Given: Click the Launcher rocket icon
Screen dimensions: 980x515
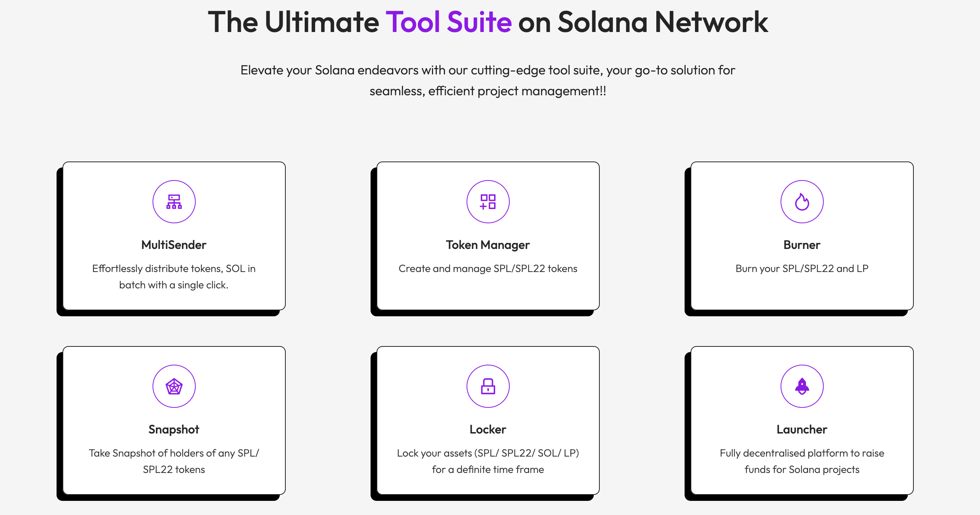Looking at the screenshot, I should 802,386.
